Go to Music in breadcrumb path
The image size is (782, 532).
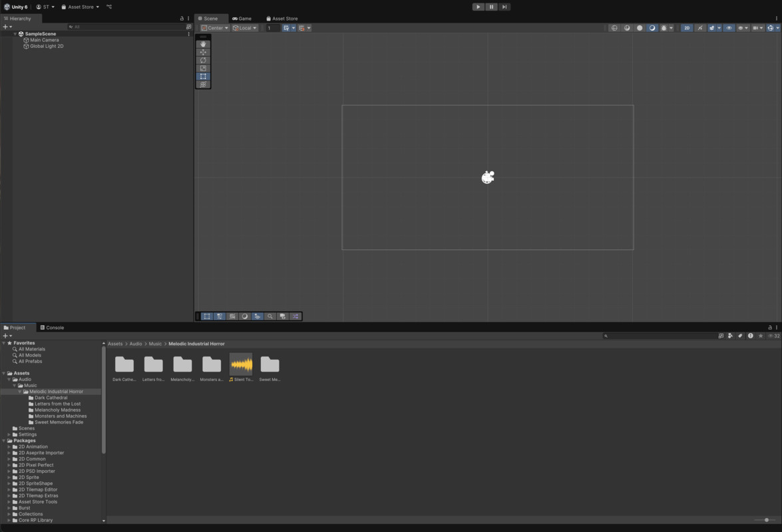(x=155, y=344)
